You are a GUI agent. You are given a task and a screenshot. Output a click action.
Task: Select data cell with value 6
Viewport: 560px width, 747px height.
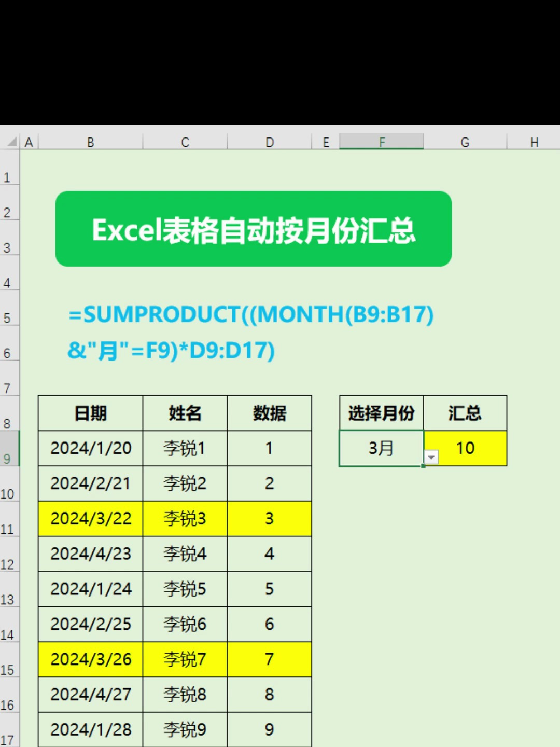[270, 625]
